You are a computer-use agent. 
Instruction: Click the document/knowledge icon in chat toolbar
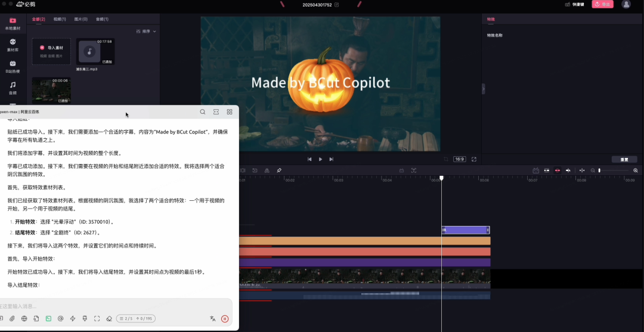coord(36,318)
